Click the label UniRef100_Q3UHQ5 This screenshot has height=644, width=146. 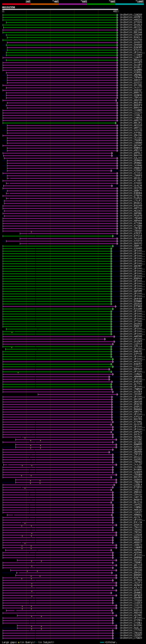pyautogui.click(x=131, y=248)
